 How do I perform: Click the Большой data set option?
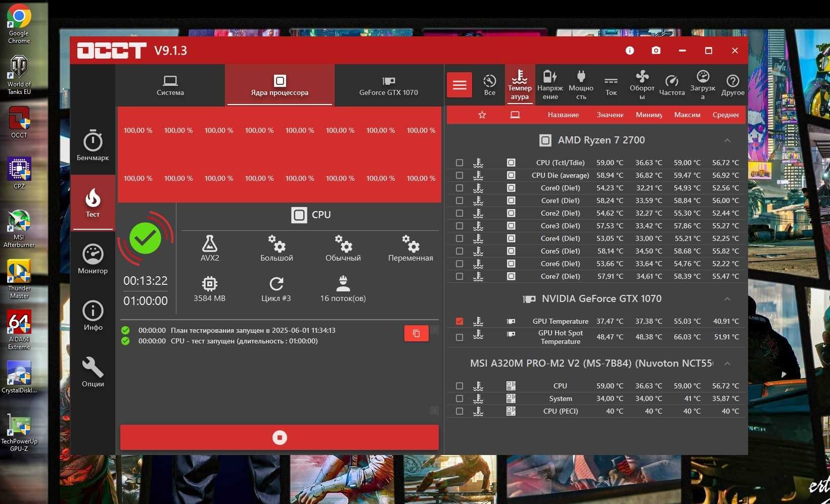click(276, 248)
